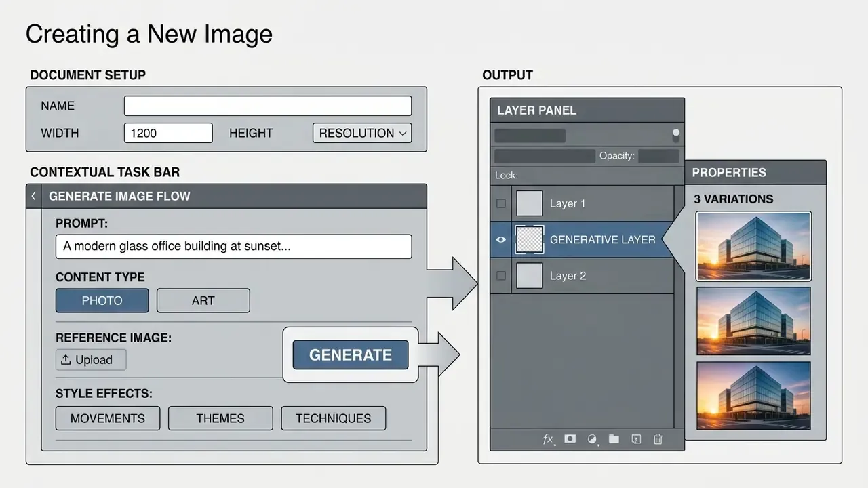Choose the second variation thumbnail
This screenshot has width=868, height=488.
753,321
